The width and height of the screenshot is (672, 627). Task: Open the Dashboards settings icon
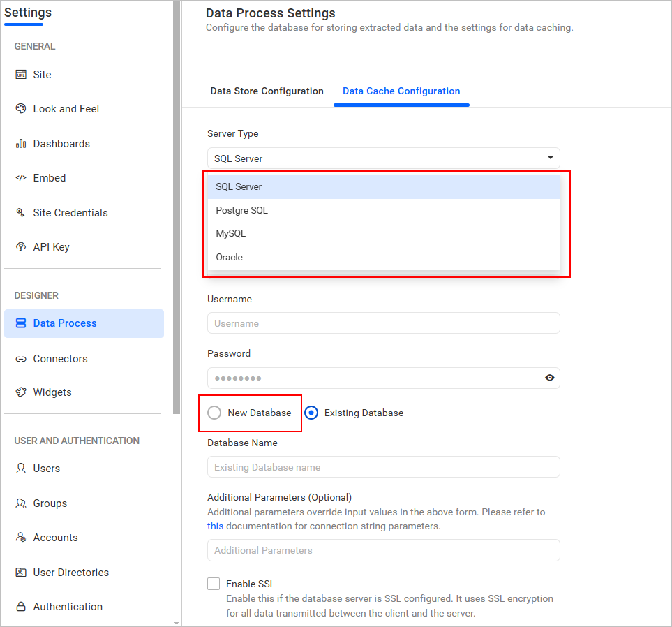[x=20, y=143]
